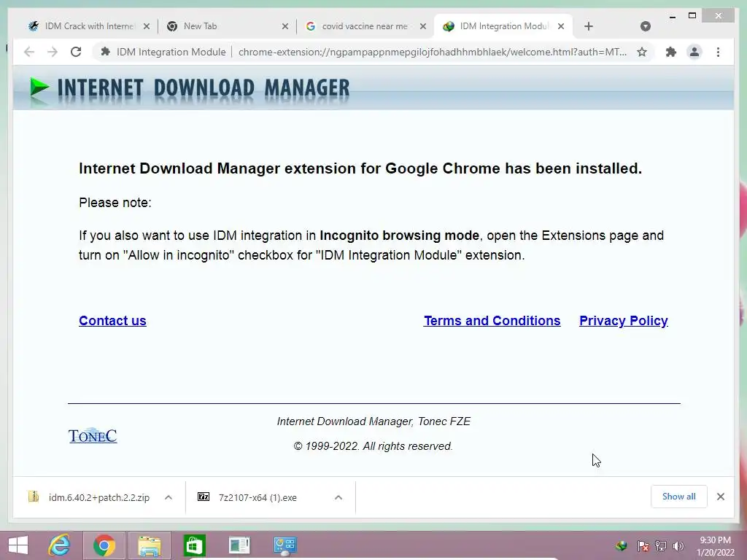This screenshot has height=560, width=747.
Task: Close the covid vaccine near me tab
Action: [423, 26]
